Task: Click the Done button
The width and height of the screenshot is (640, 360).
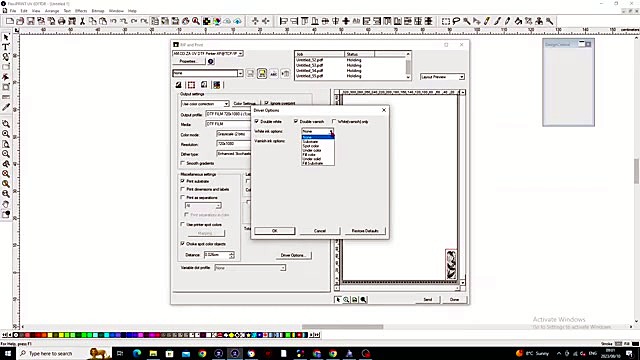Action: coord(454,300)
